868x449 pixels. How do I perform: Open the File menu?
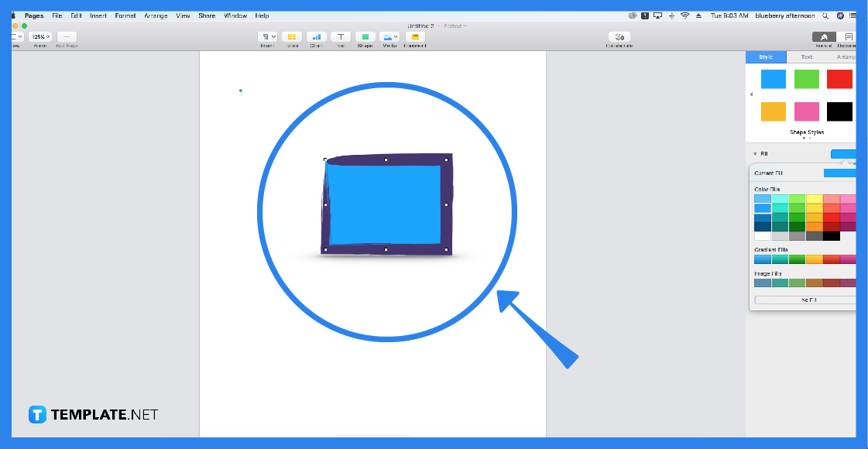click(57, 16)
